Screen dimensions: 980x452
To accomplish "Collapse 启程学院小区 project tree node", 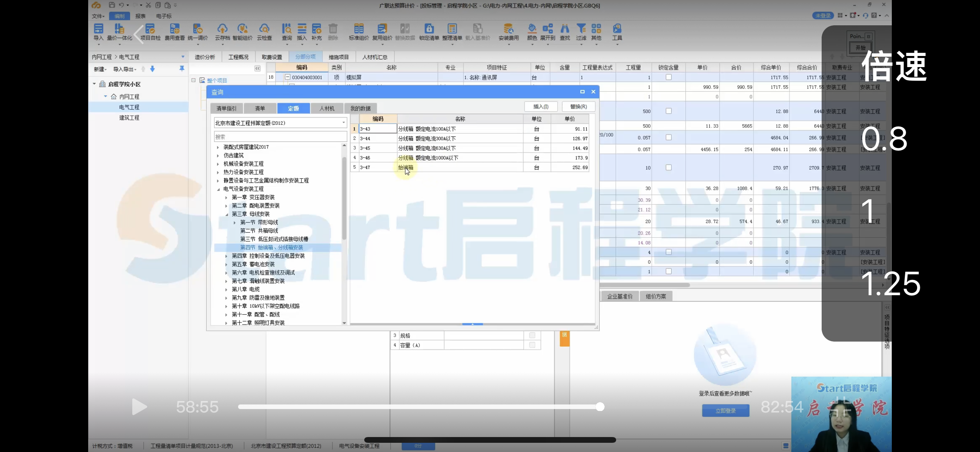I will [94, 84].
